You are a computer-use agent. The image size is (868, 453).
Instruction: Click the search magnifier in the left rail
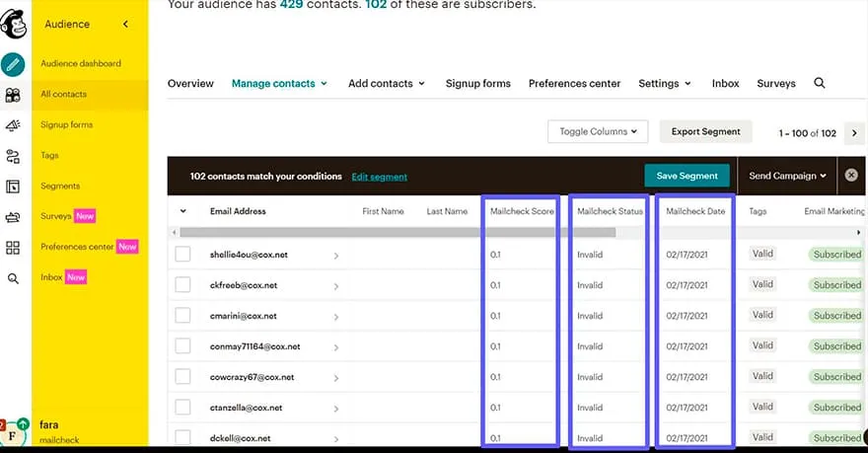(x=13, y=278)
